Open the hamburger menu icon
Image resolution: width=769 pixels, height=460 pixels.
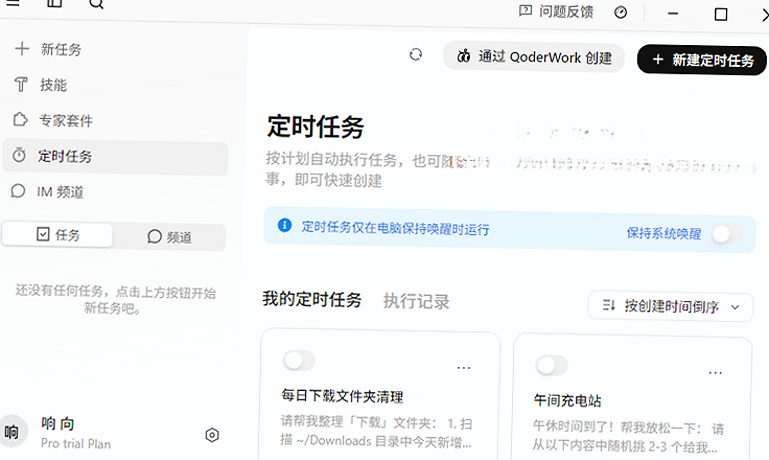[x=13, y=2]
